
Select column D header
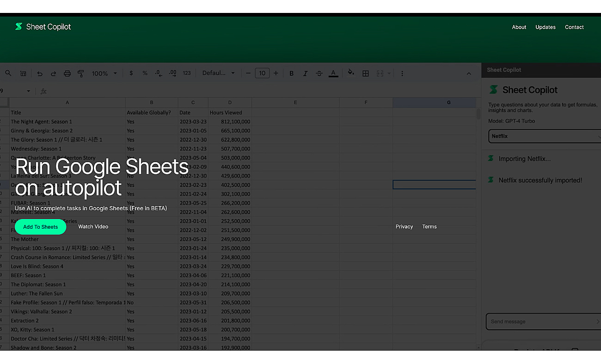point(230,103)
